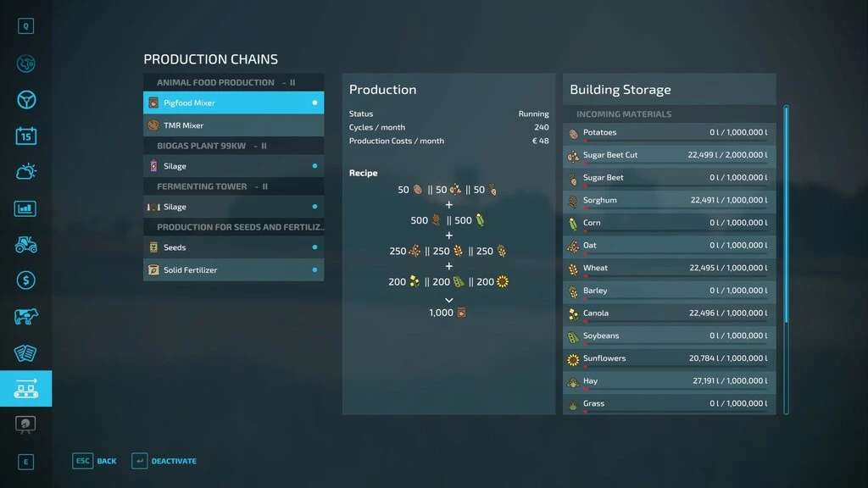Viewport: 868px width, 488px height.
Task: Open the map overview icon in sidebar
Action: tap(25, 64)
